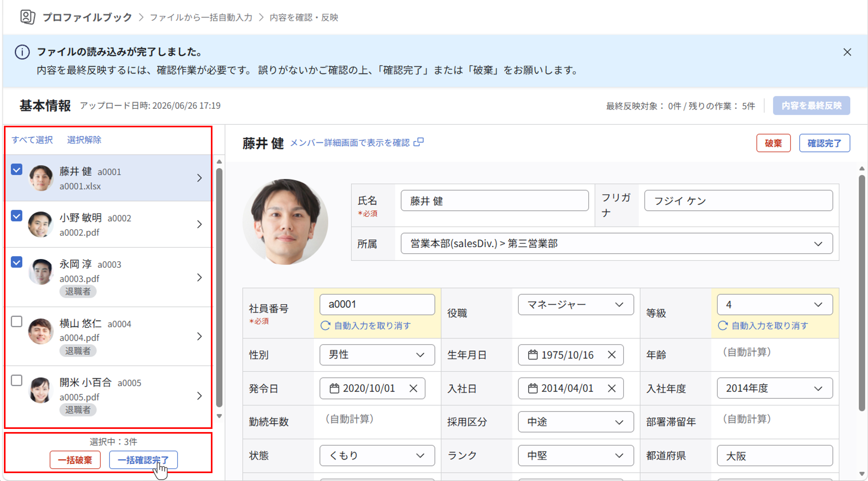
Task: Open calendar icon in 生年月日 field
Action: 533,355
